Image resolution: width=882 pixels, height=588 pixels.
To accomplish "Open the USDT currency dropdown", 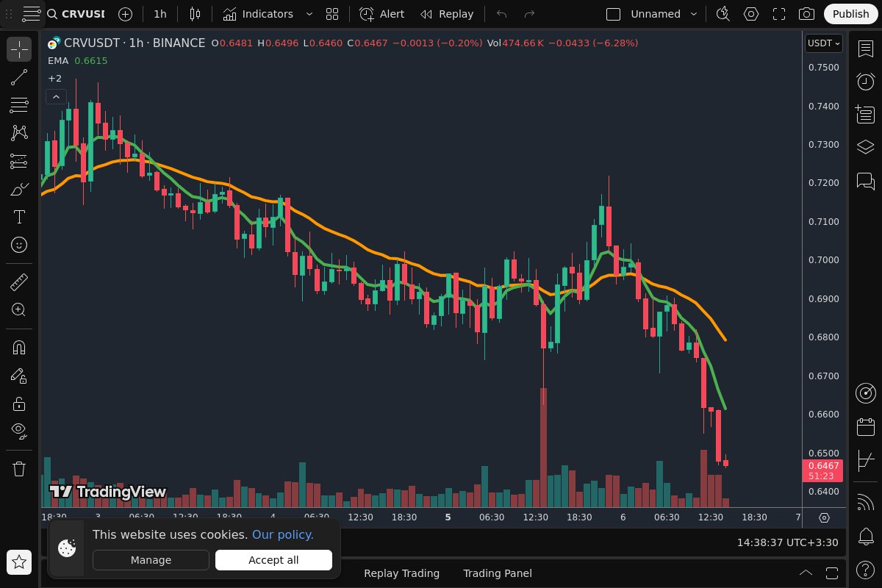I will (823, 43).
